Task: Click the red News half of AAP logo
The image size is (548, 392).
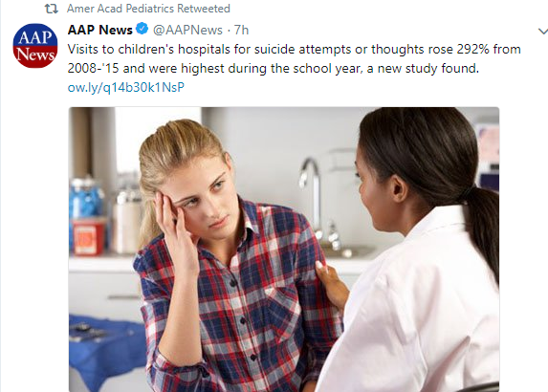Action: 35,57
